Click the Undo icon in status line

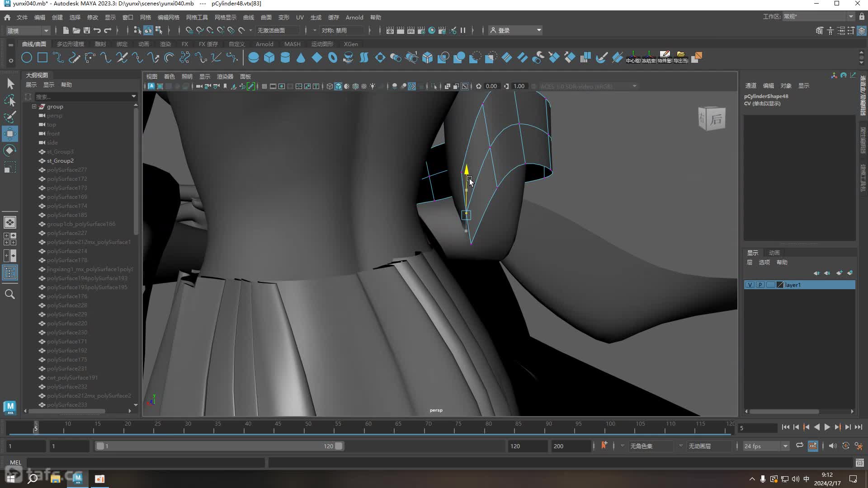coord(97,30)
